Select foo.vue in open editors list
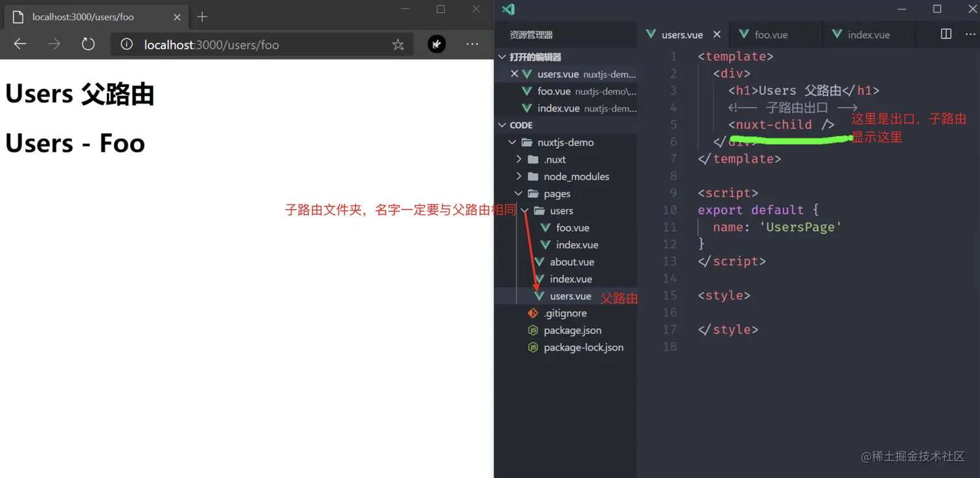 (566, 91)
